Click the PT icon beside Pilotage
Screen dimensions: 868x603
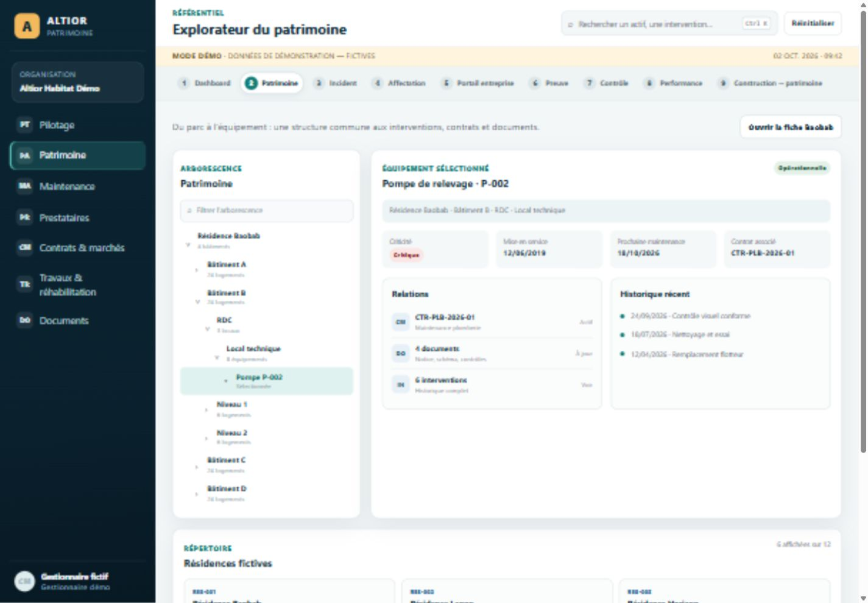(x=24, y=124)
